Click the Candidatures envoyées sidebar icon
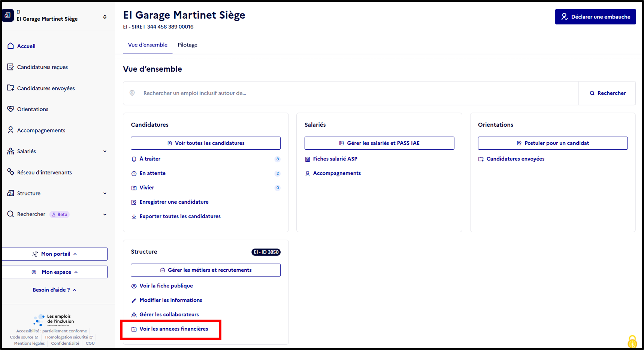The image size is (644, 350). pos(10,88)
